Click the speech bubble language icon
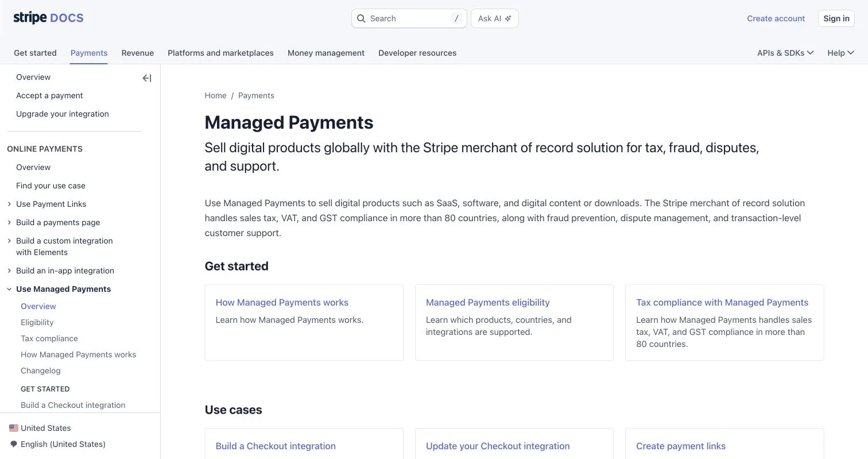 click(14, 444)
